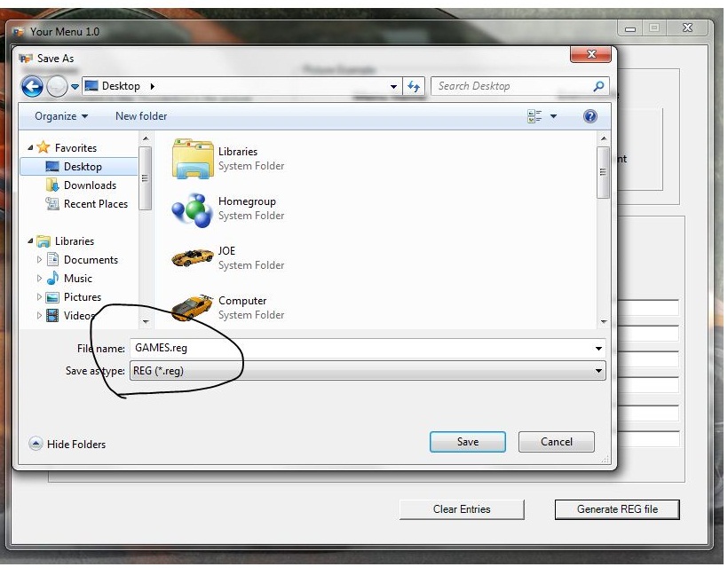Screen dimensions: 728x575
Task: Click the Forward navigation arrow
Action: click(57, 86)
